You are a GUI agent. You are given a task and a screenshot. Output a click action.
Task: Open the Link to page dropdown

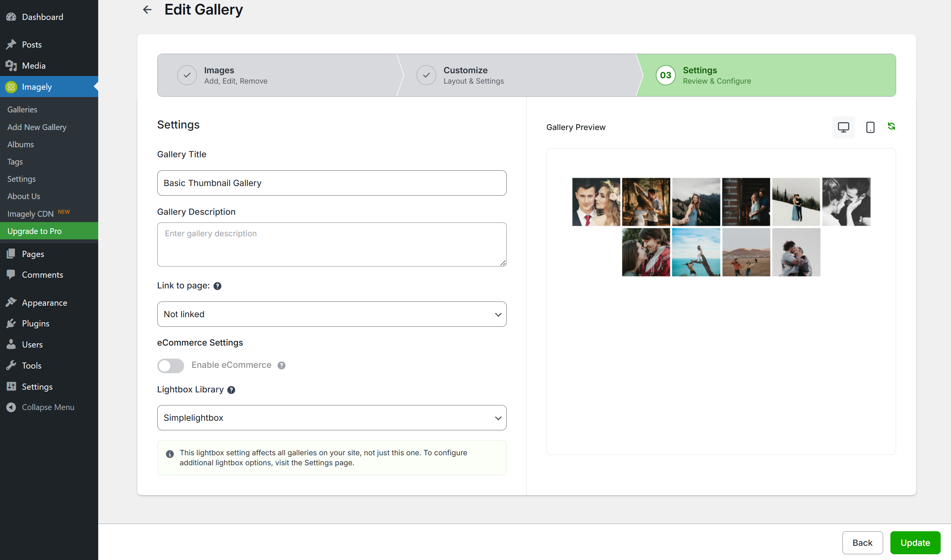pyautogui.click(x=331, y=314)
